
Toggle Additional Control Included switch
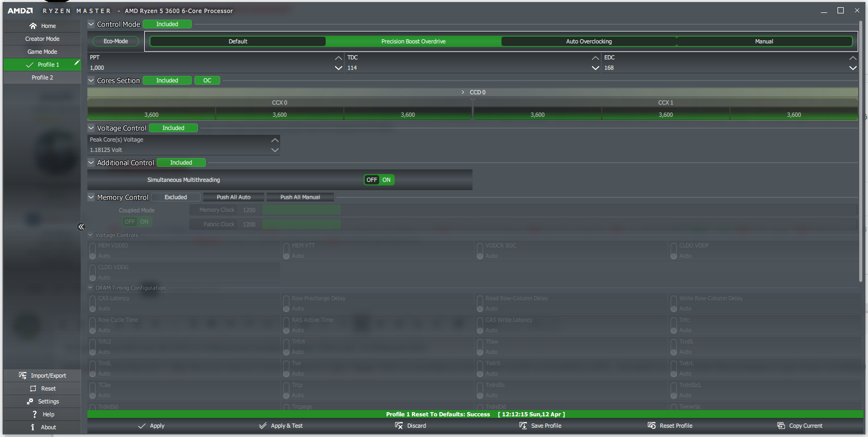[x=181, y=163]
